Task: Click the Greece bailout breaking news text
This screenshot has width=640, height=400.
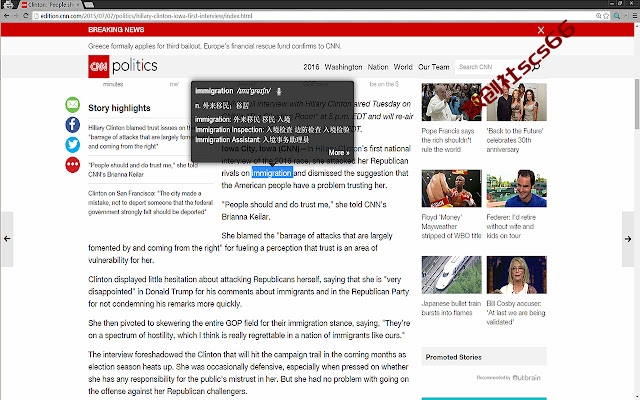Action: (x=215, y=46)
